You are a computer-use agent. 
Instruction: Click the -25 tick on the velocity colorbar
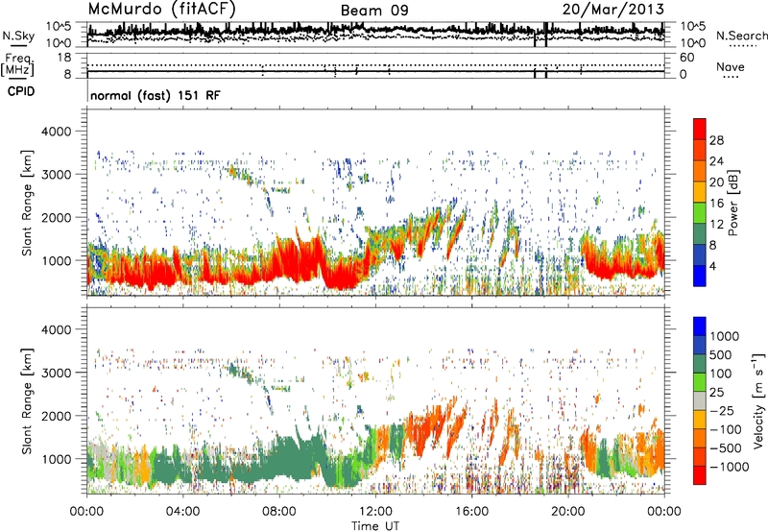coord(722,410)
